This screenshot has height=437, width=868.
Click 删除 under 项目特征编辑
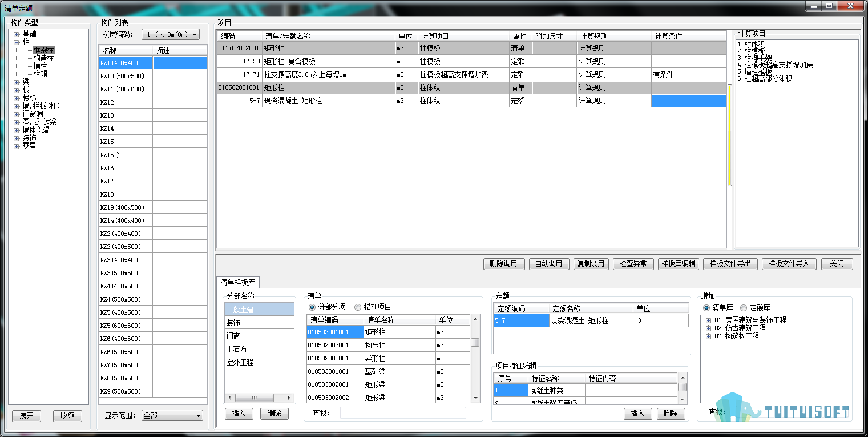671,414
